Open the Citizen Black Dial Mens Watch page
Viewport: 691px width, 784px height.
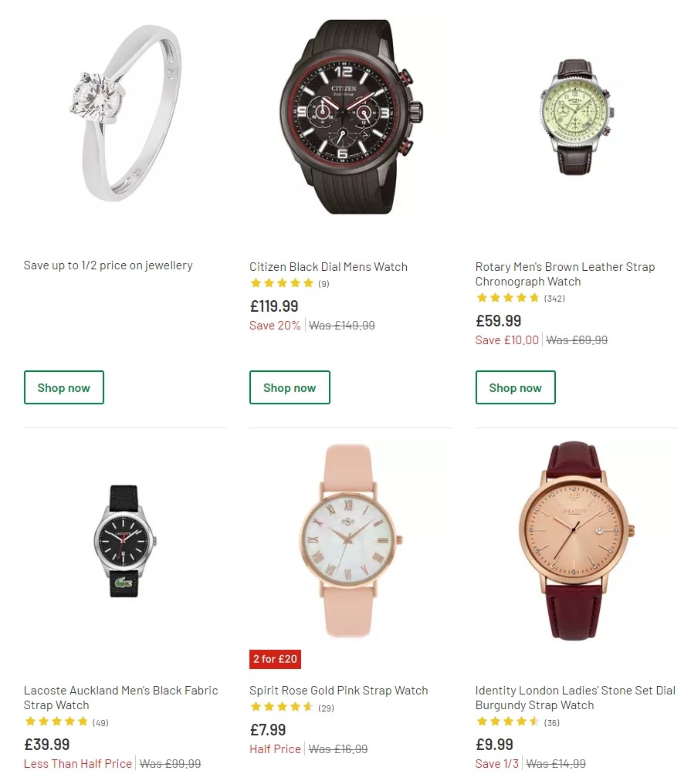(x=328, y=266)
